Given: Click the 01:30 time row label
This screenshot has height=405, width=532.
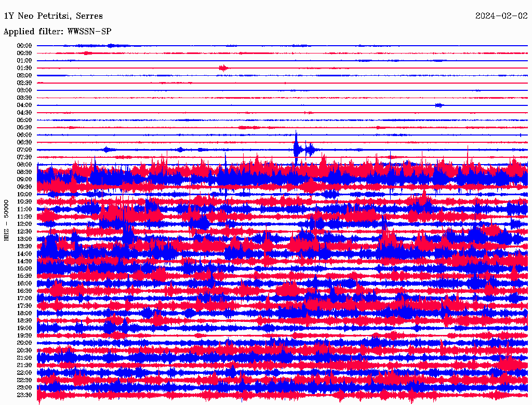Looking at the screenshot, I should pyautogui.click(x=24, y=68).
